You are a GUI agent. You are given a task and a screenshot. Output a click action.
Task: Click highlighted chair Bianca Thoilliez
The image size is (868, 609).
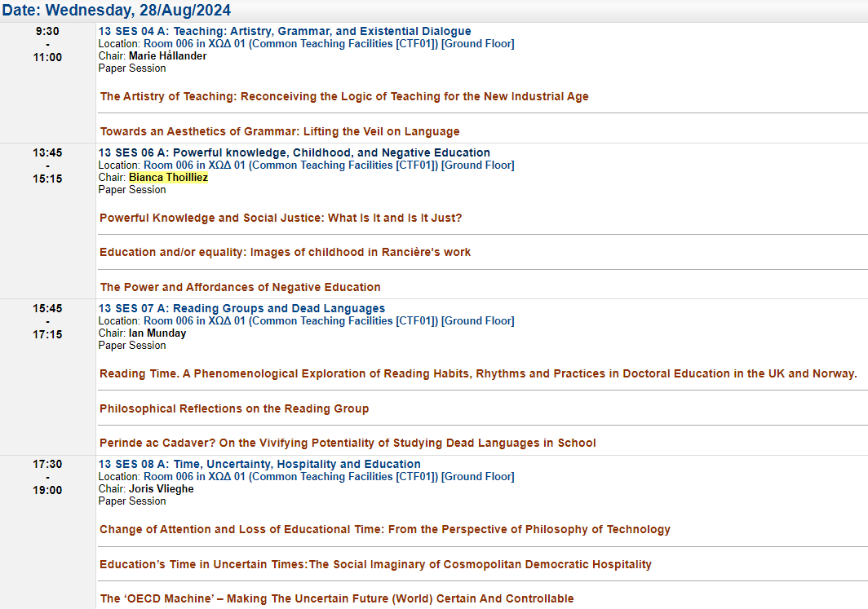tap(168, 177)
